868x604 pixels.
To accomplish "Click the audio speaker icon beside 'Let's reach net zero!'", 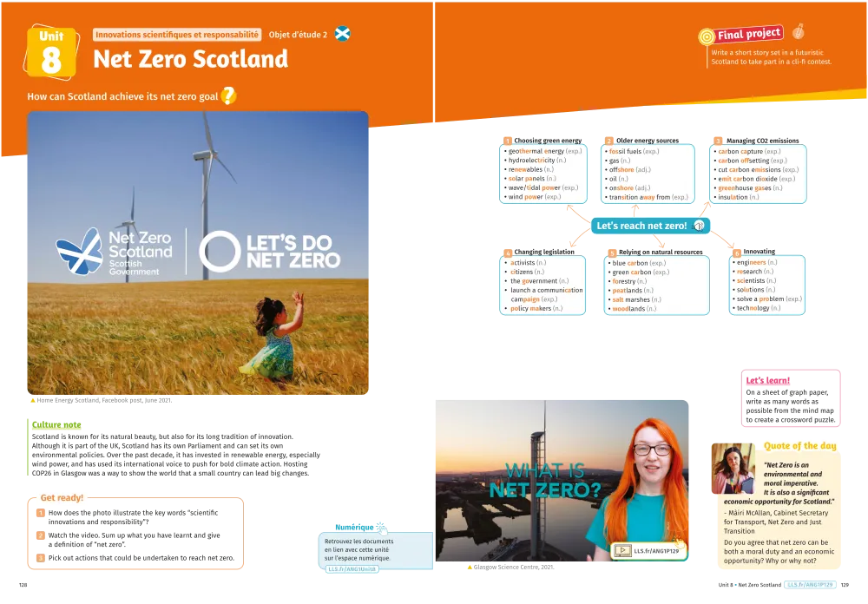I will 699,226.
